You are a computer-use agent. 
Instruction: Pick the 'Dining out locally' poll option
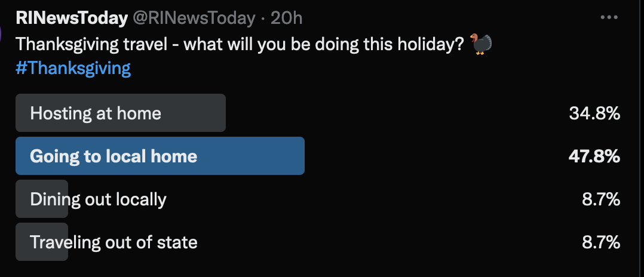coord(99,199)
